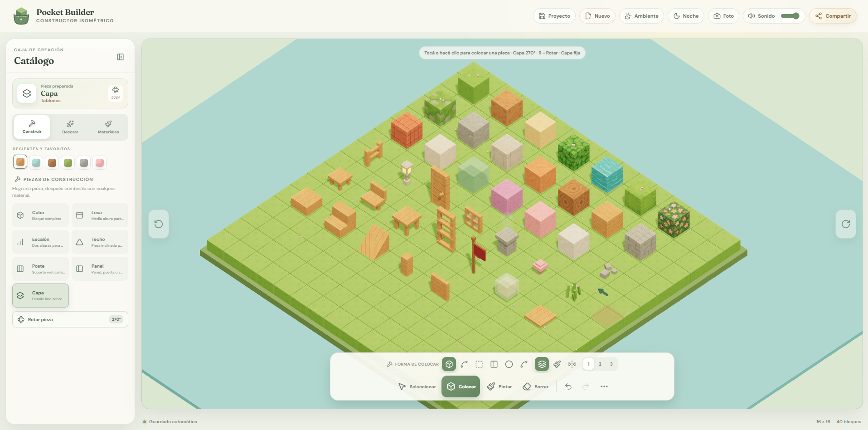The image size is (868, 430).
Task: Create a new build with Nuevo
Action: coord(597,16)
